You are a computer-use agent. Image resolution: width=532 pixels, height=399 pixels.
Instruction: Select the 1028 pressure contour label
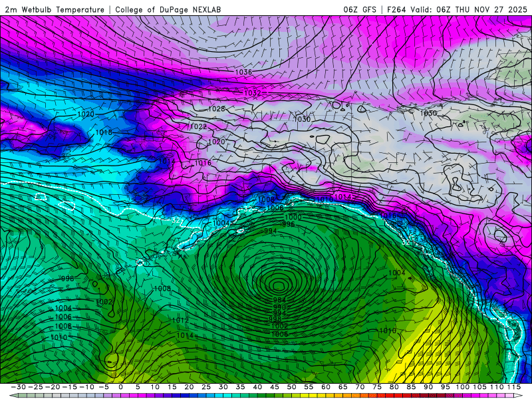tap(217, 109)
